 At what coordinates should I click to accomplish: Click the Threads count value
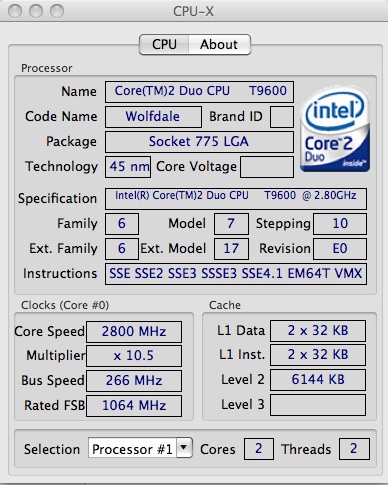354,449
